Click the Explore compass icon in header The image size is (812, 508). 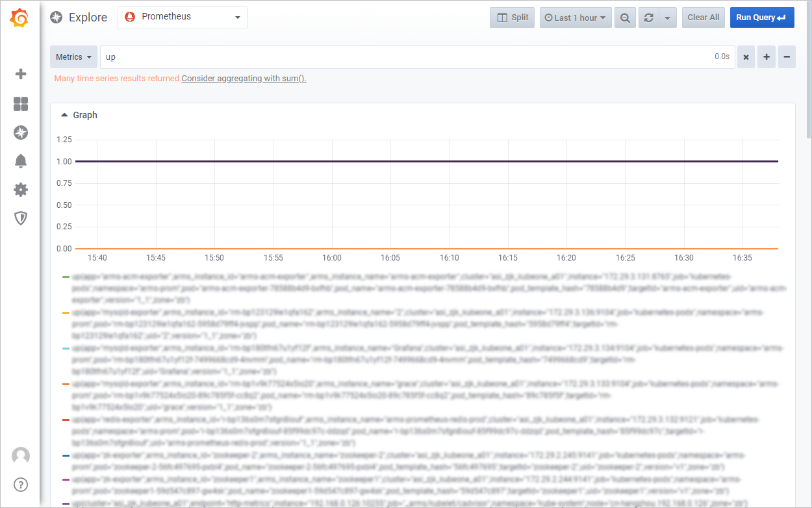point(57,18)
